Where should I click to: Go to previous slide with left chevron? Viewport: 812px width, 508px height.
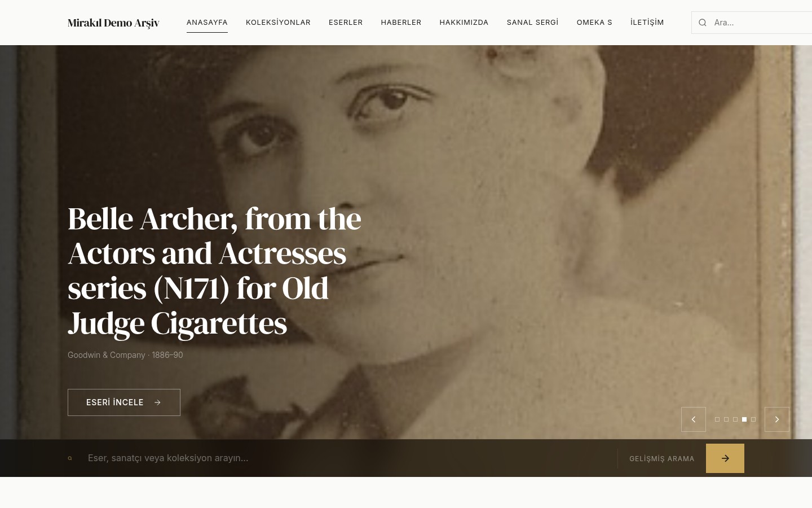[x=694, y=419]
